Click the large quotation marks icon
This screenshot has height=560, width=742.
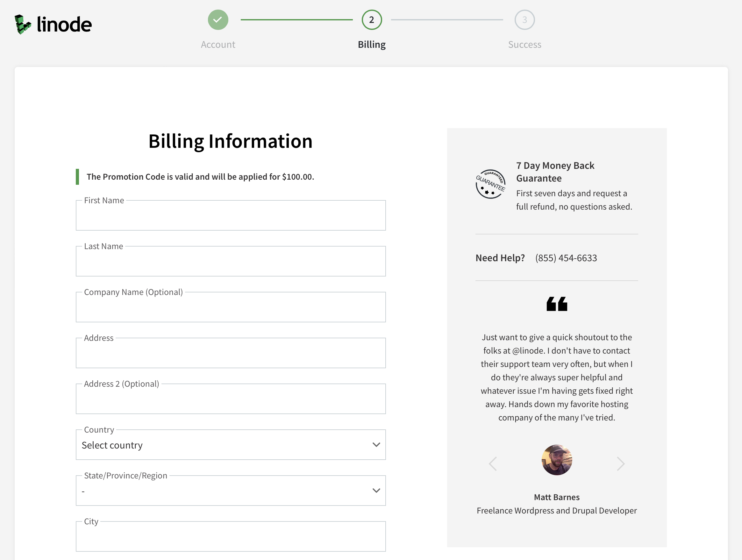pos(557,304)
